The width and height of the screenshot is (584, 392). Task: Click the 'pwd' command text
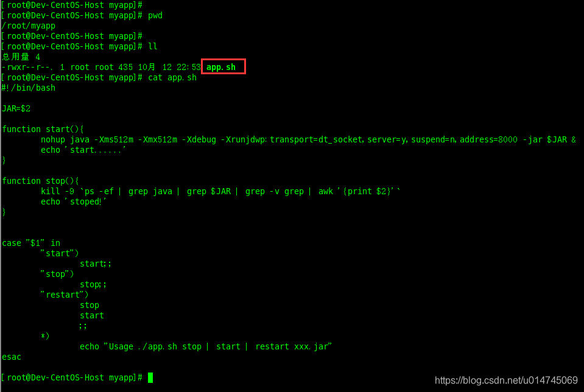tap(155, 16)
